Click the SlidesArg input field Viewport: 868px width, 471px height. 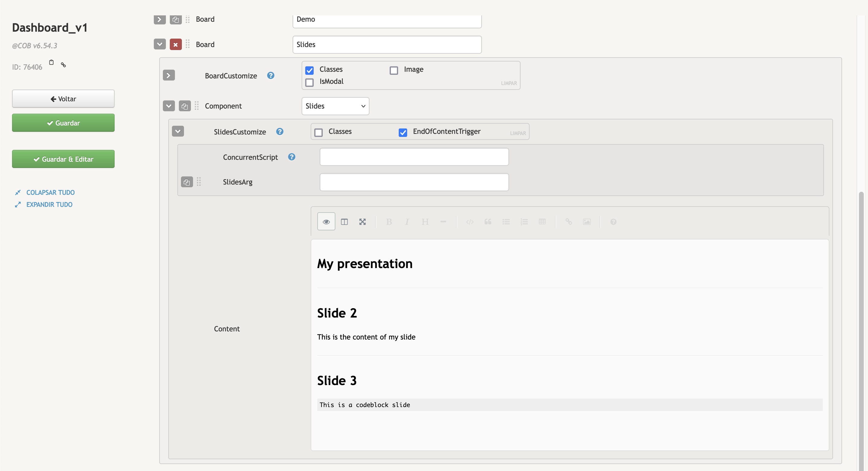[x=414, y=182]
